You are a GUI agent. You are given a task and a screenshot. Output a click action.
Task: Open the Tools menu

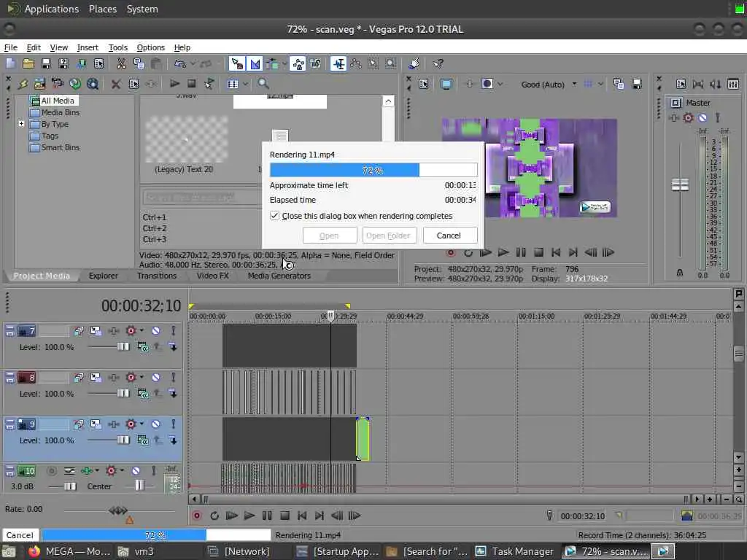pos(117,47)
